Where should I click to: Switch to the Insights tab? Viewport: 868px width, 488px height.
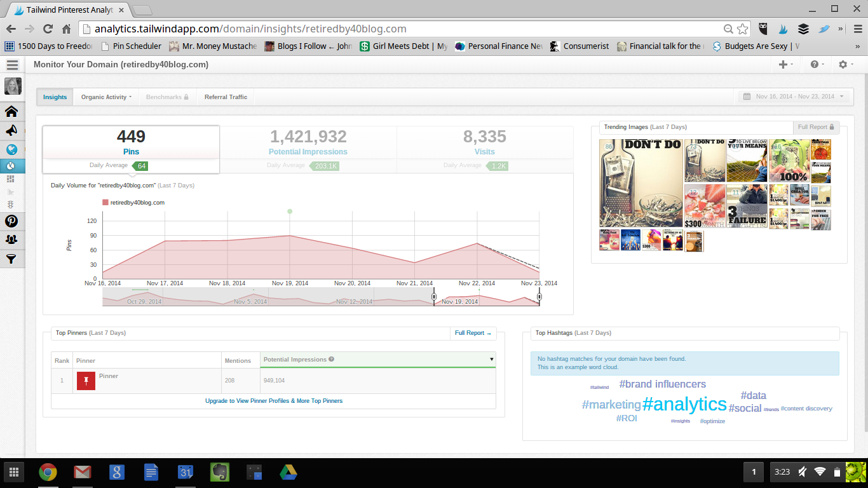point(55,97)
